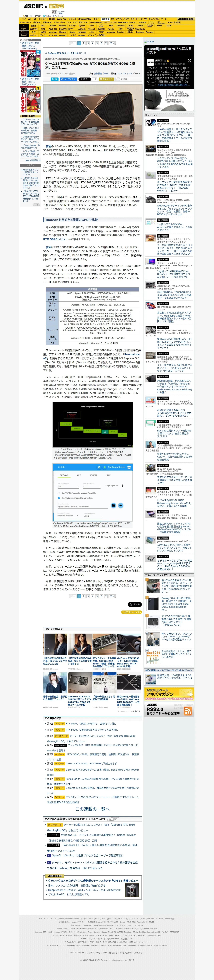Click X logo in embedded tweet
Viewport: 214px width, 980px height.
[189, 61]
